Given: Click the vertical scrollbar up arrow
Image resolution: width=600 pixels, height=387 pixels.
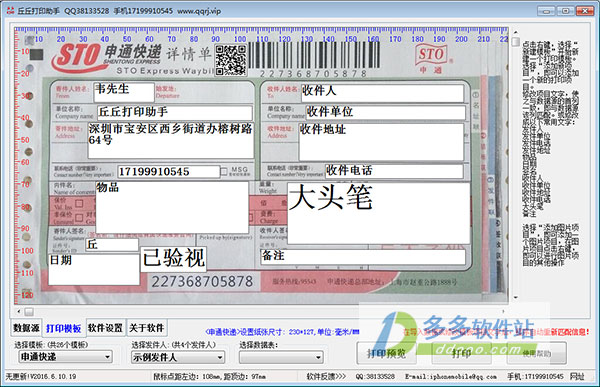Looking at the screenshot, I should [x=515, y=32].
